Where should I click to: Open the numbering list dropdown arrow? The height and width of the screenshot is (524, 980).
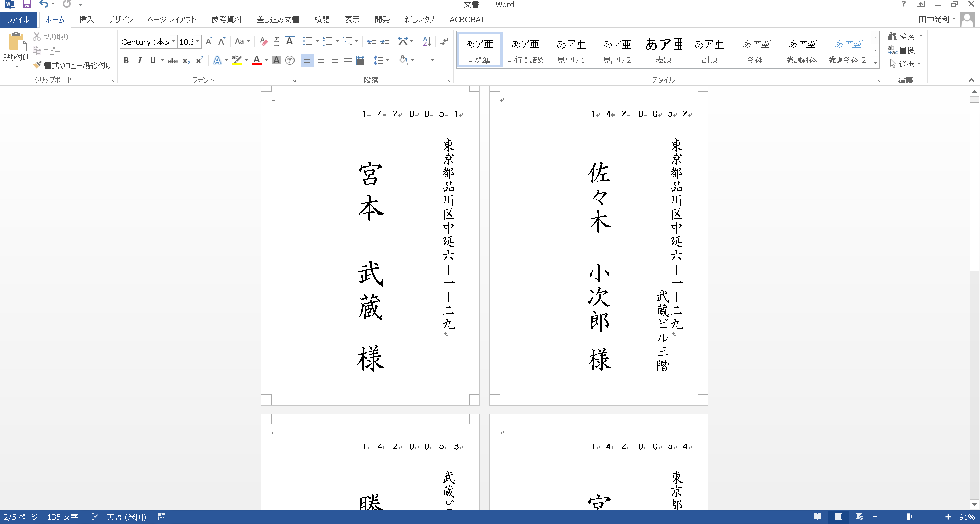click(x=337, y=41)
